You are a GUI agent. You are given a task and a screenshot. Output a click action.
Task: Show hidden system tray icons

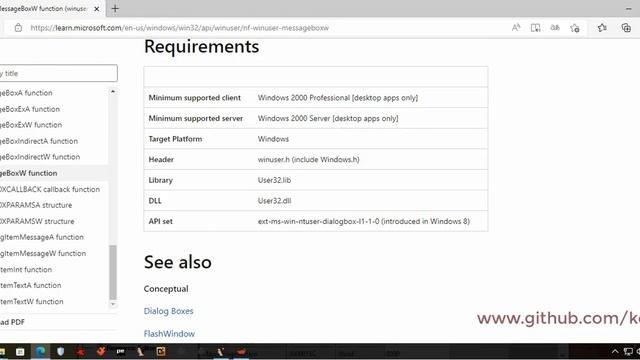pos(615,352)
